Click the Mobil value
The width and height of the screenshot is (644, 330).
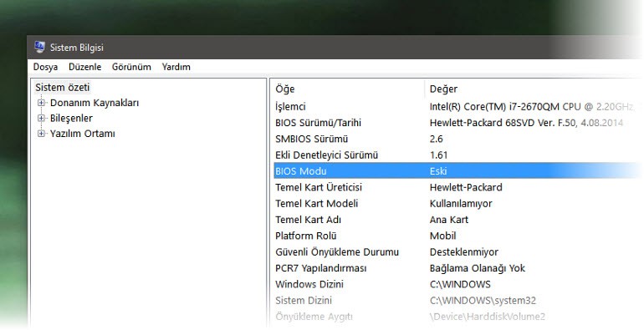coord(442,236)
